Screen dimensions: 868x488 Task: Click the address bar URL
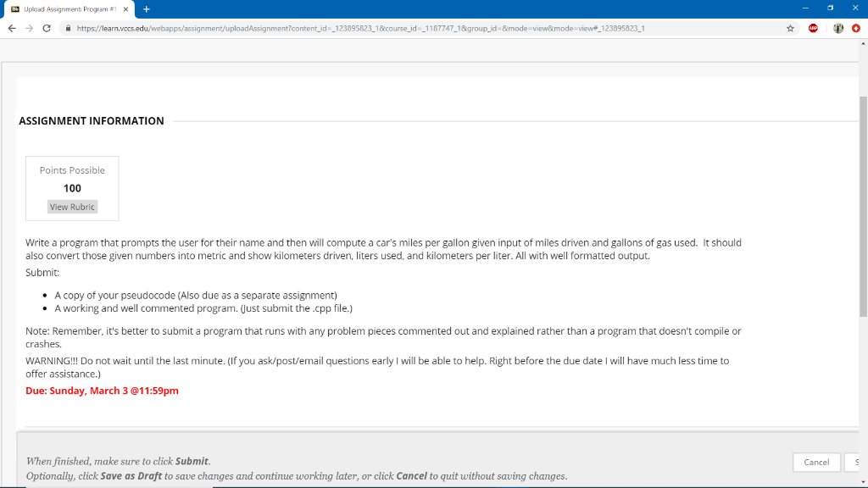[x=339, y=27]
